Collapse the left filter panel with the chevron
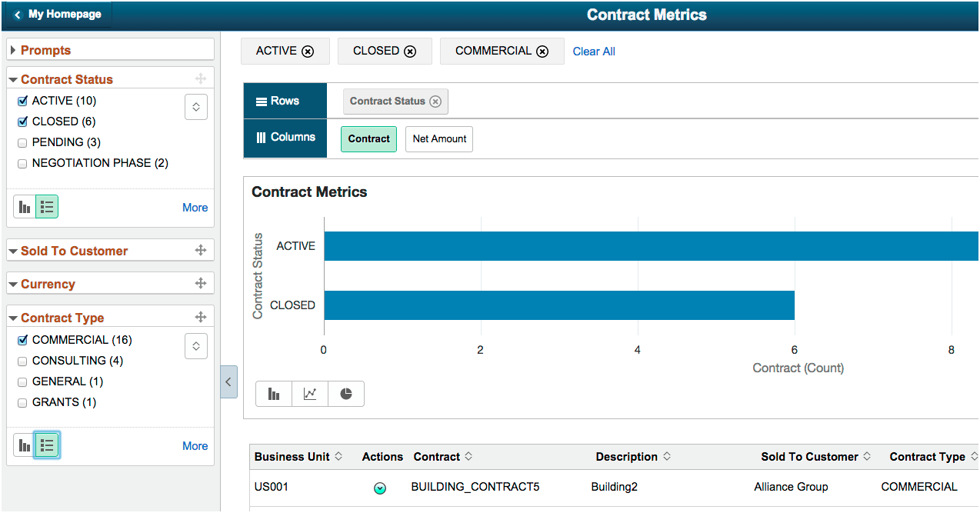The height and width of the screenshot is (513, 980). [x=228, y=381]
